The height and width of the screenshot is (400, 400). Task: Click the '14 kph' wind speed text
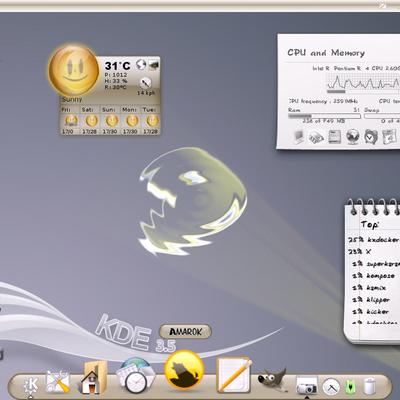146,93
